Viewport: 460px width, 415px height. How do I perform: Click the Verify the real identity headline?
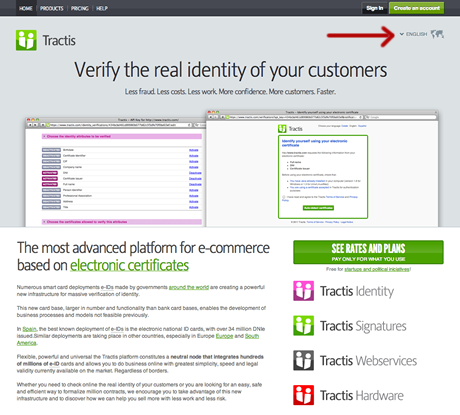click(231, 70)
